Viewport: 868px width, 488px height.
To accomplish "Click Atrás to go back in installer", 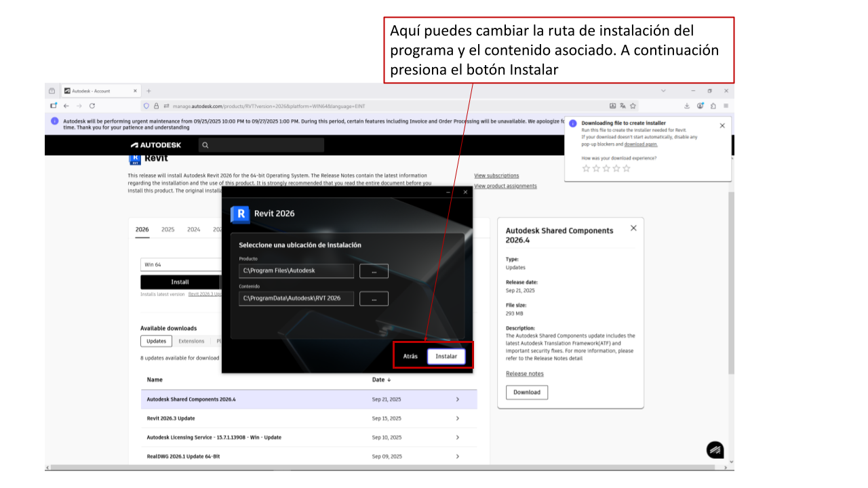I will click(x=410, y=356).
